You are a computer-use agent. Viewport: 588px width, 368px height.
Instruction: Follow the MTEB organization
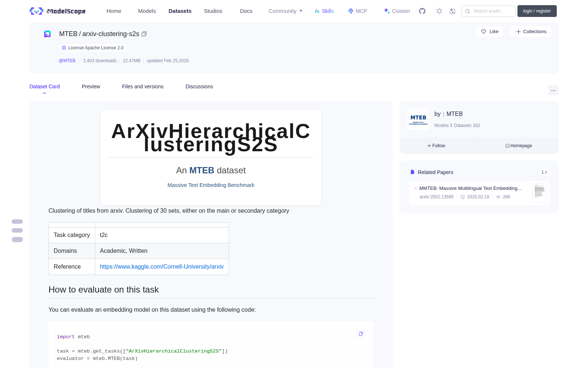click(436, 146)
